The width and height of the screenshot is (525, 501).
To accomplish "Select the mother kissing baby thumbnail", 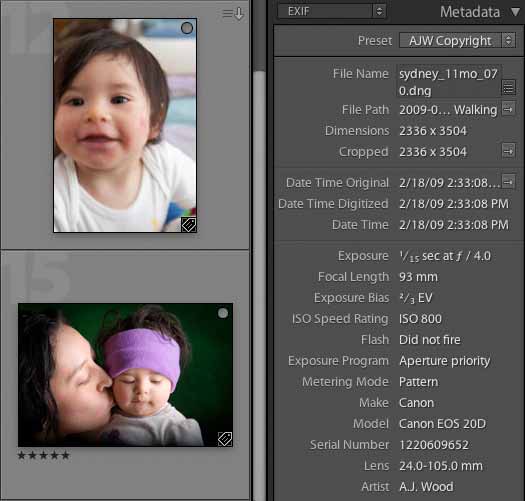I will click(126, 375).
